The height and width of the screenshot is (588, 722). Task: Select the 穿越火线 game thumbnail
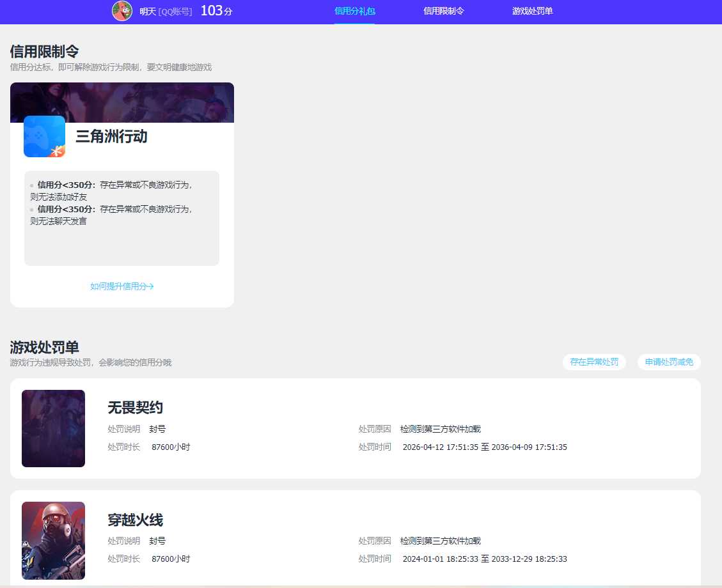pos(54,540)
